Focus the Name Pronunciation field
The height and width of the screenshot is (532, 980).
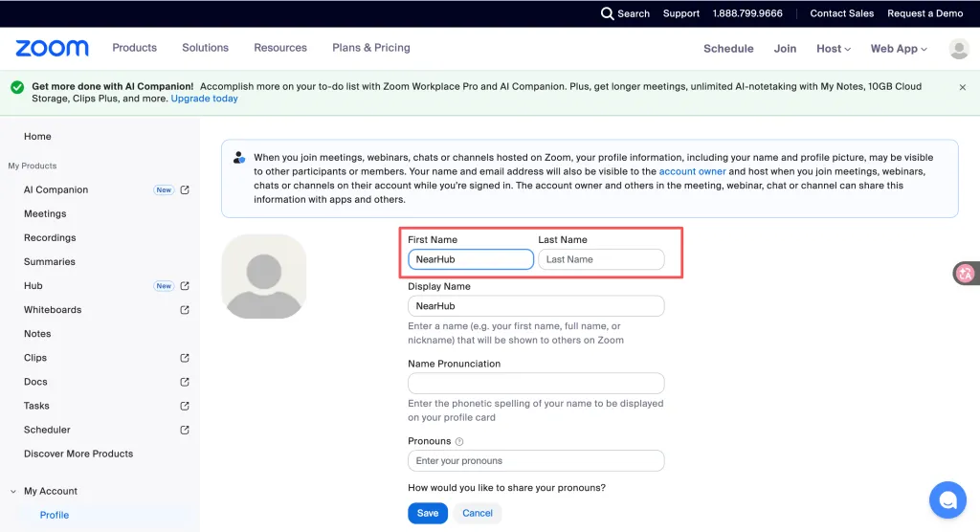pyautogui.click(x=536, y=384)
